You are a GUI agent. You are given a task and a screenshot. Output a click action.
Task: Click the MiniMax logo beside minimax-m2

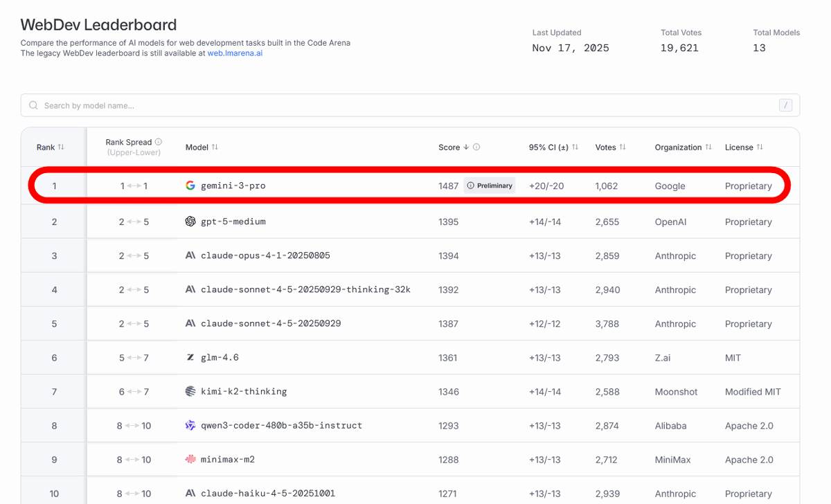coord(190,460)
